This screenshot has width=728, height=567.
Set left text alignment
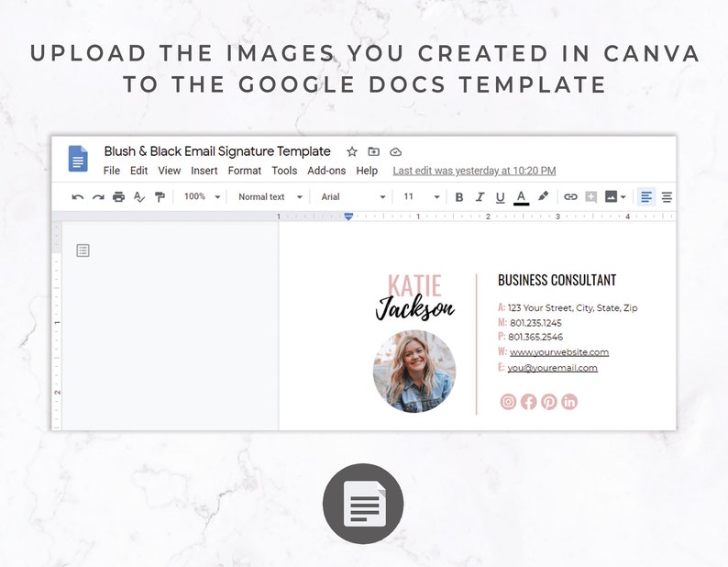(x=646, y=197)
